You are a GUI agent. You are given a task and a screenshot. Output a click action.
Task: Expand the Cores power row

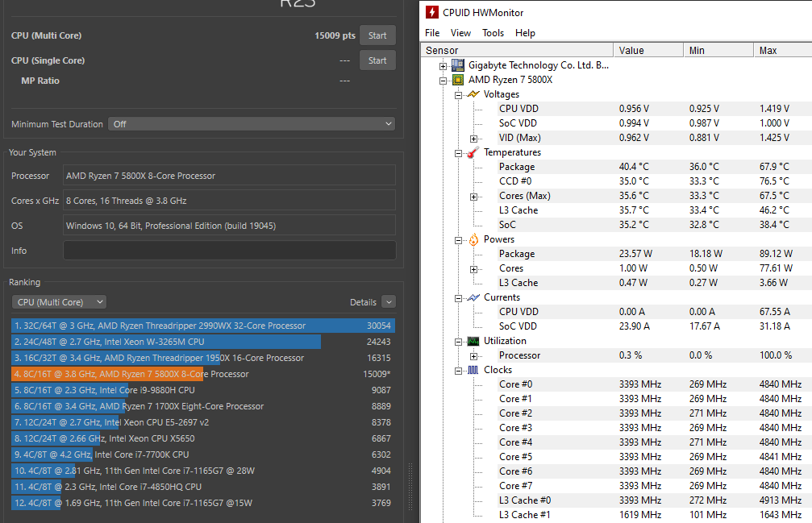(x=473, y=269)
